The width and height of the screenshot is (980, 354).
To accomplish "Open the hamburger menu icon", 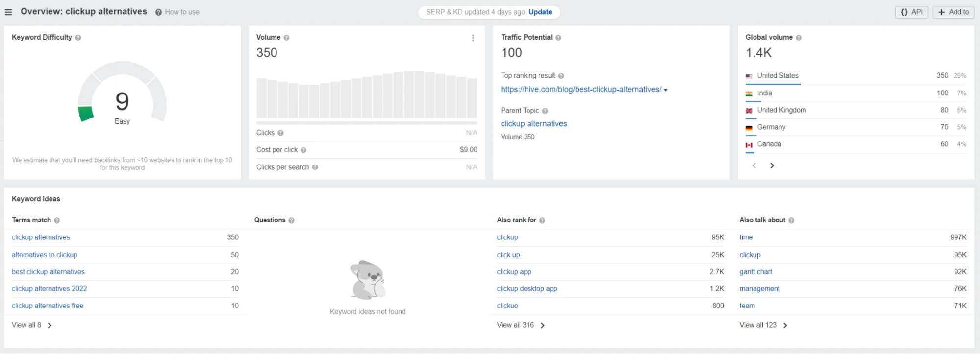I will tap(8, 12).
